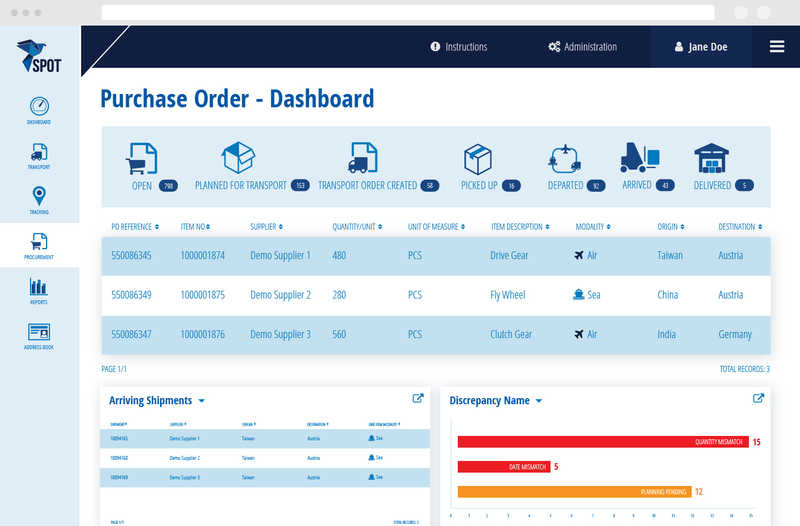Click the red Quantity Mismatch bar

tap(602, 442)
